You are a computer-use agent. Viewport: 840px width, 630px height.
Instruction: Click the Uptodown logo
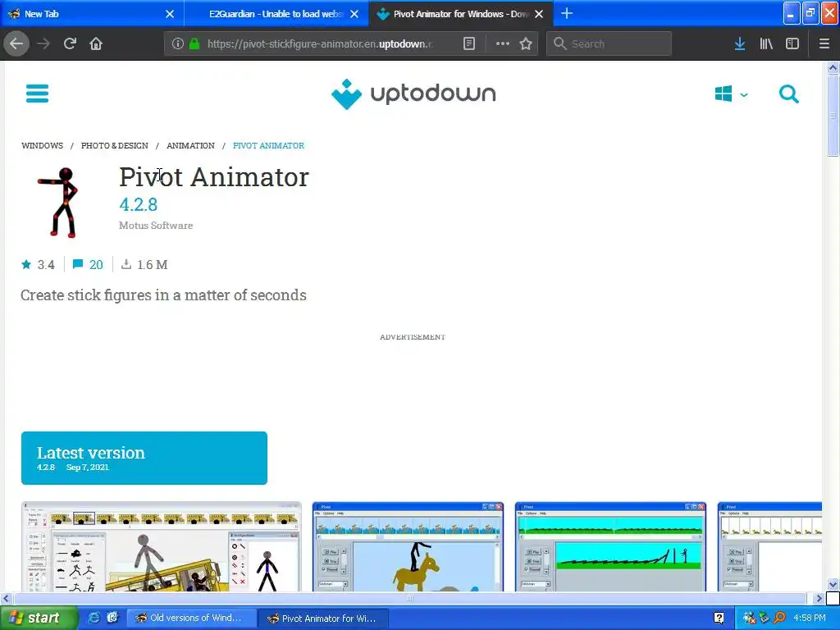[x=413, y=94]
